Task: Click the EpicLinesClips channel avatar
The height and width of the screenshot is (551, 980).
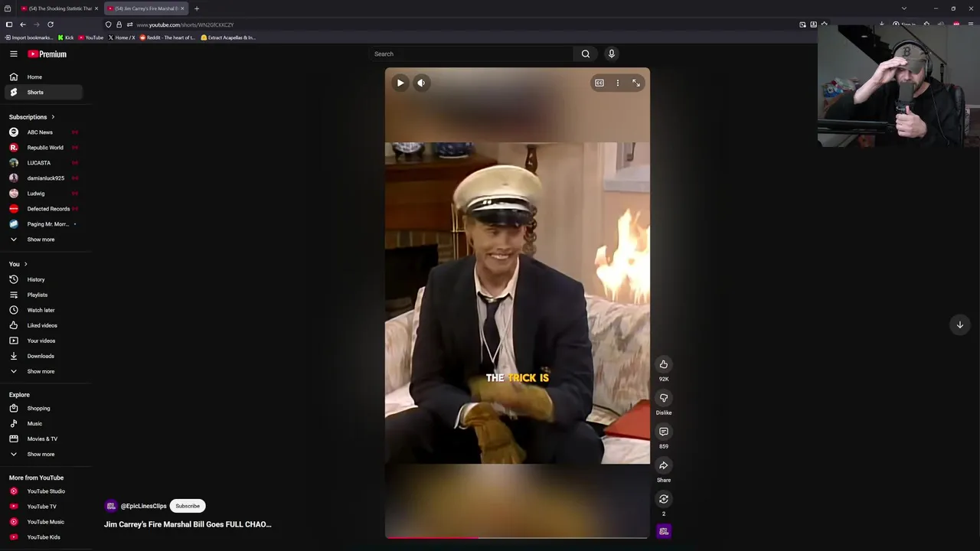Action: (x=111, y=506)
